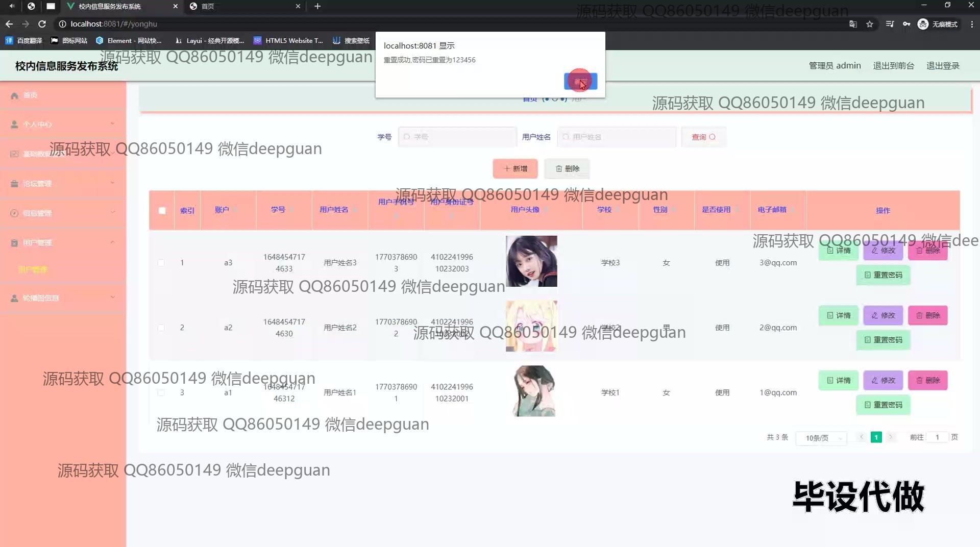Click the 查询 search button
The image size is (980, 547).
click(703, 137)
